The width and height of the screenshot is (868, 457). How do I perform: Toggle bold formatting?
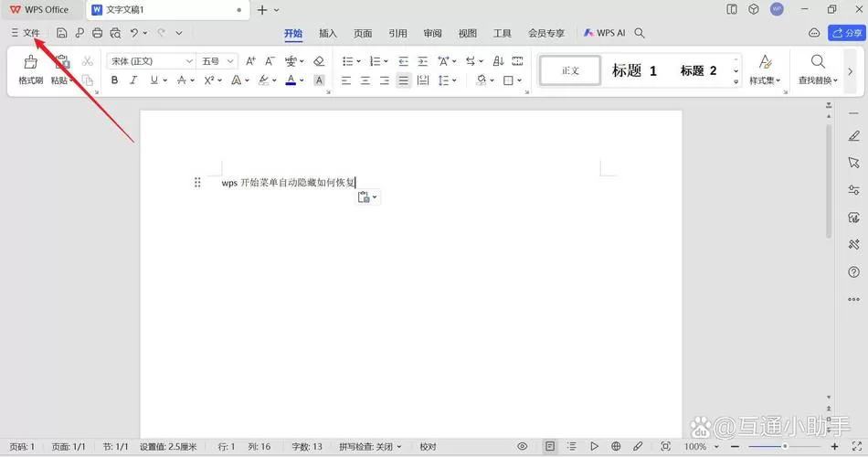tap(114, 80)
